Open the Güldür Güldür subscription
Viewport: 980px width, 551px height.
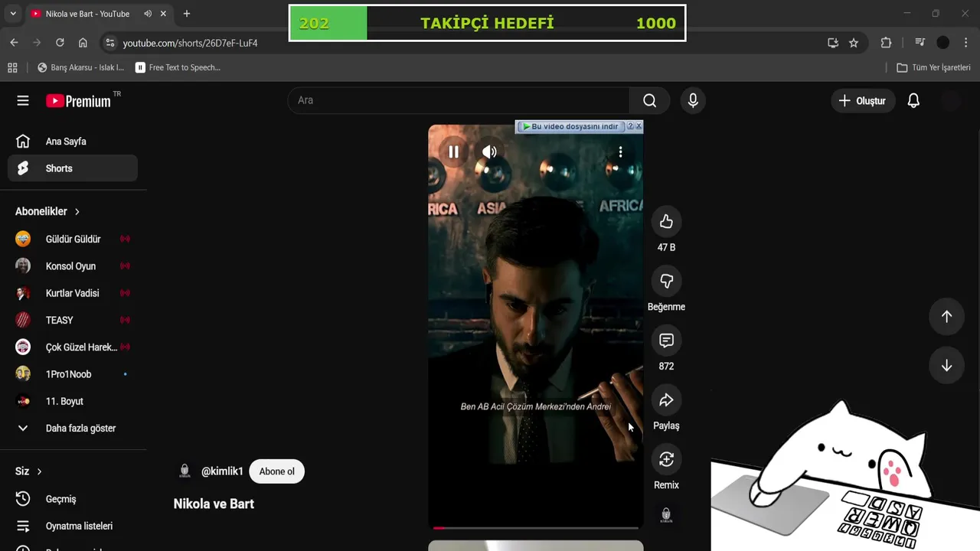click(73, 239)
